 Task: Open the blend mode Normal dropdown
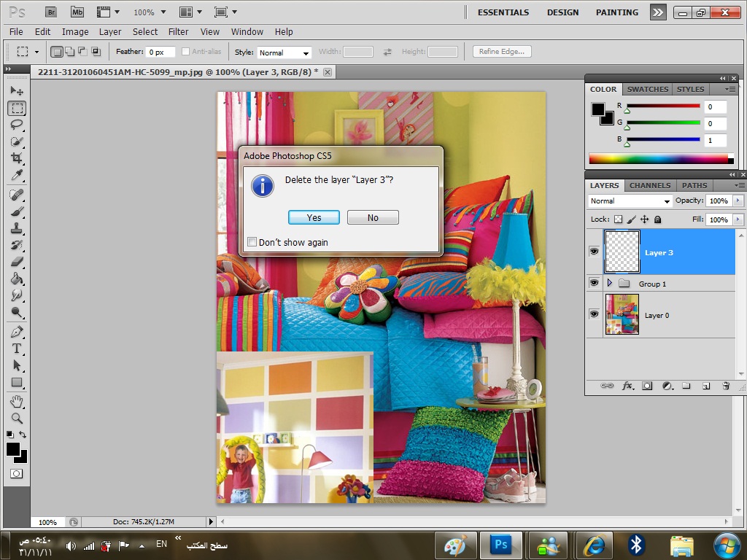click(630, 201)
